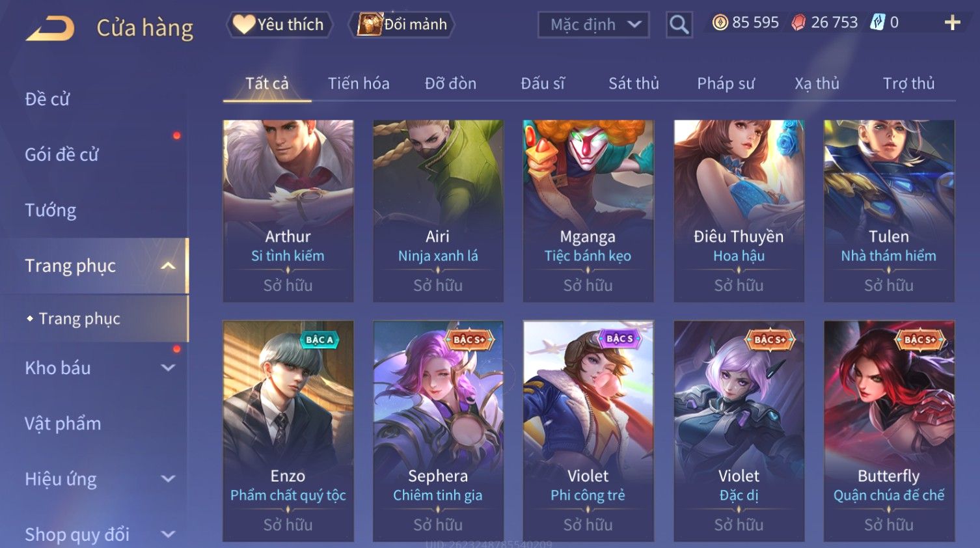Open the Gói đề cử menu item
Viewport: 980px width, 548px height.
tap(62, 154)
